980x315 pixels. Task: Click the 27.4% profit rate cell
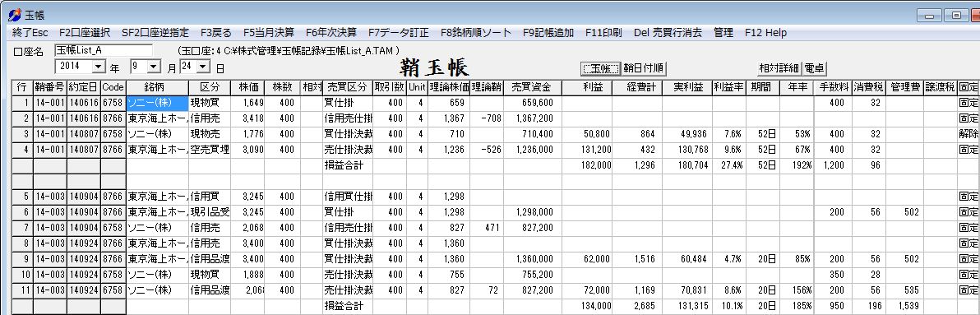(x=728, y=165)
